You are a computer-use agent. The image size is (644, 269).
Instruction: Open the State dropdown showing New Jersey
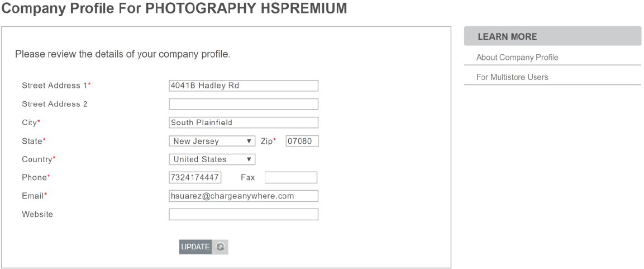point(212,141)
